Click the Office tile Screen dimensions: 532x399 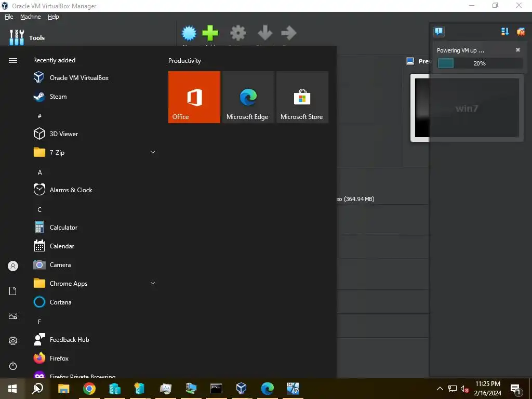coord(194,97)
